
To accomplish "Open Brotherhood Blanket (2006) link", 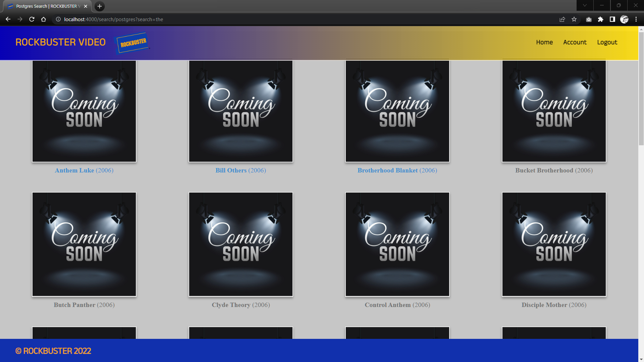I will tap(397, 170).
